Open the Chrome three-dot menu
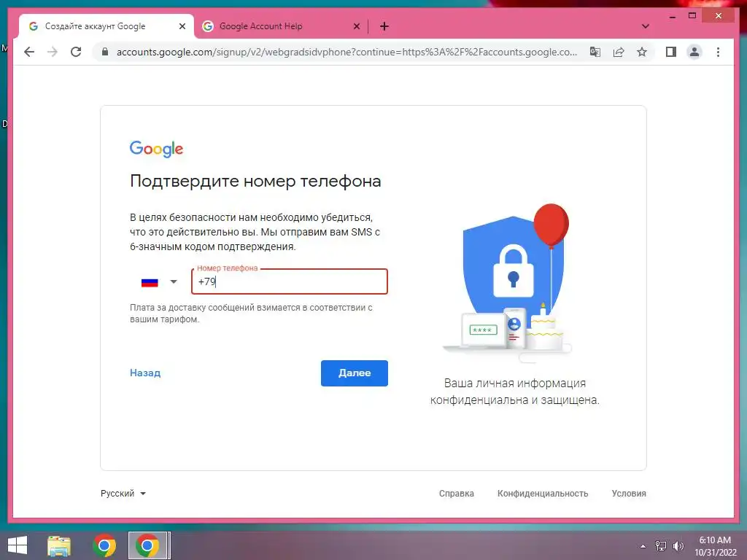The width and height of the screenshot is (747, 560). click(718, 52)
